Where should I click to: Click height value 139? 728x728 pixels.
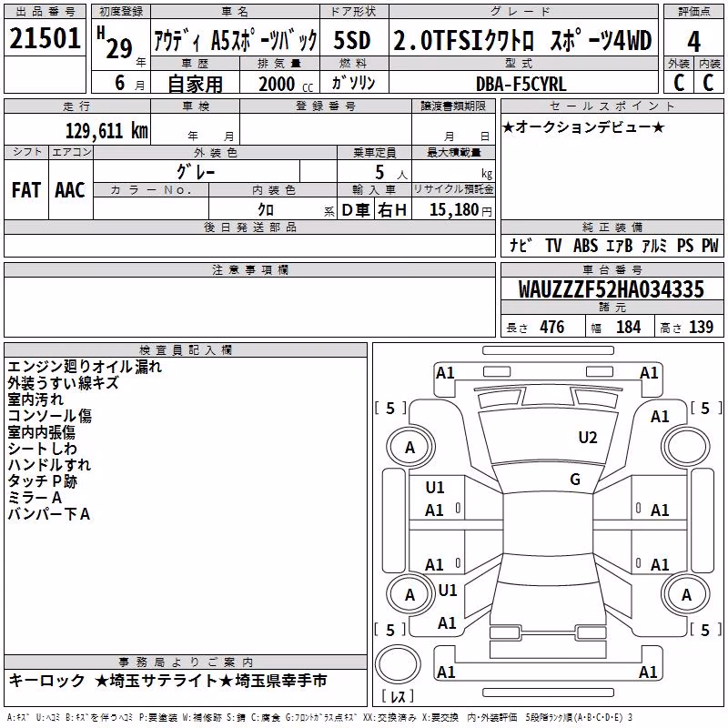pos(701,328)
